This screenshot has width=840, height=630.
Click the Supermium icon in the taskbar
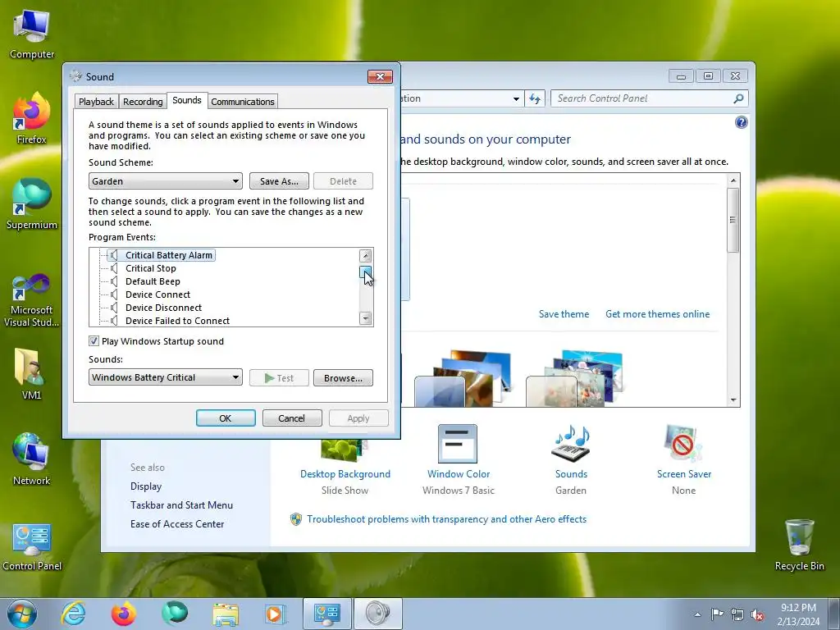pos(174,614)
